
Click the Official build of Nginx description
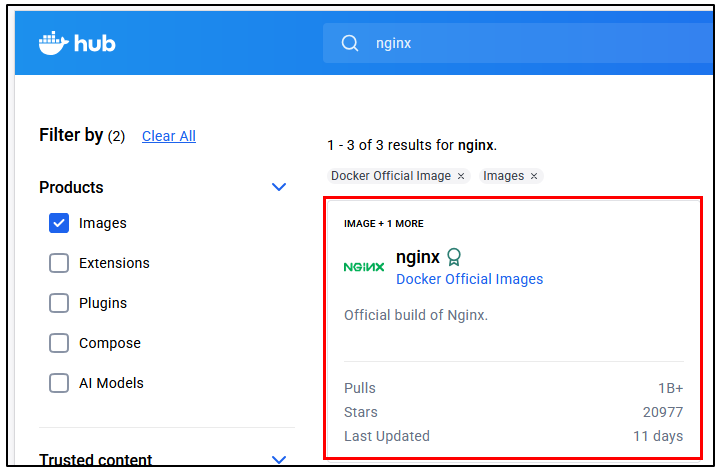pos(415,315)
